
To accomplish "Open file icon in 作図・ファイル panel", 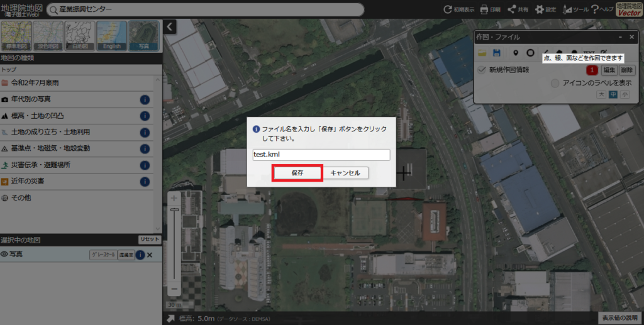I will coord(482,53).
